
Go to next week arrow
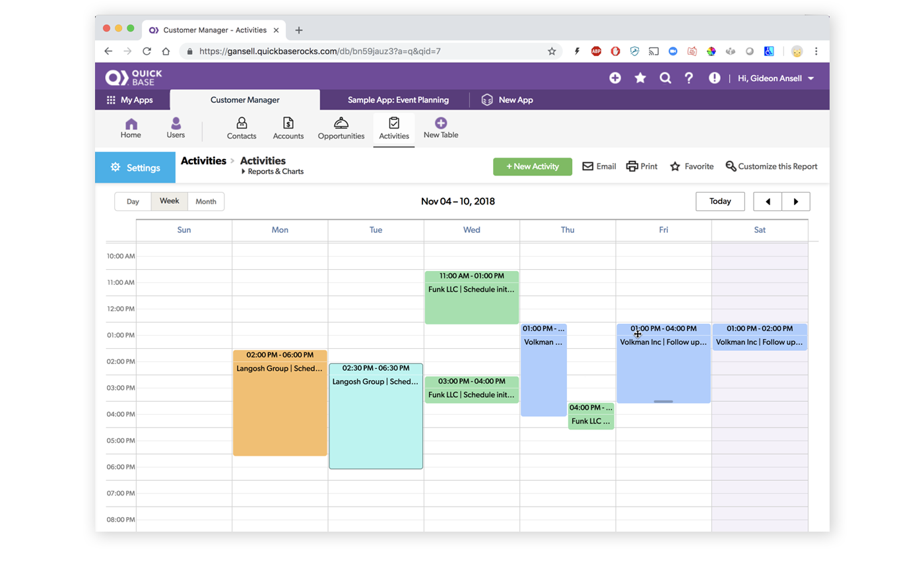[796, 201]
